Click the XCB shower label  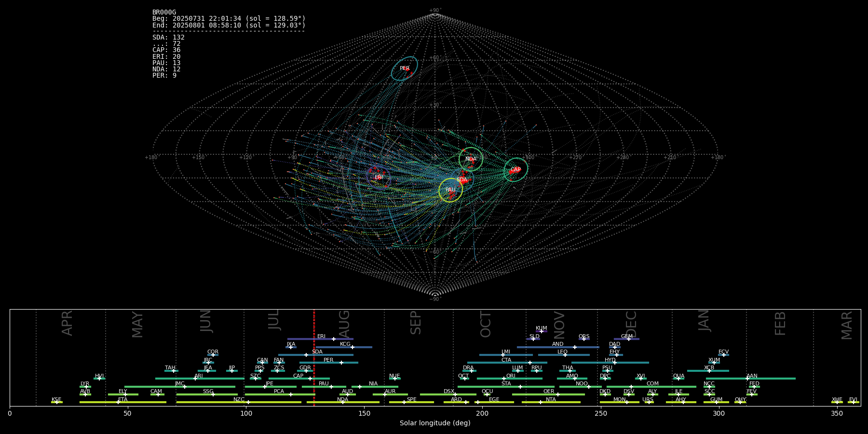coord(709,368)
